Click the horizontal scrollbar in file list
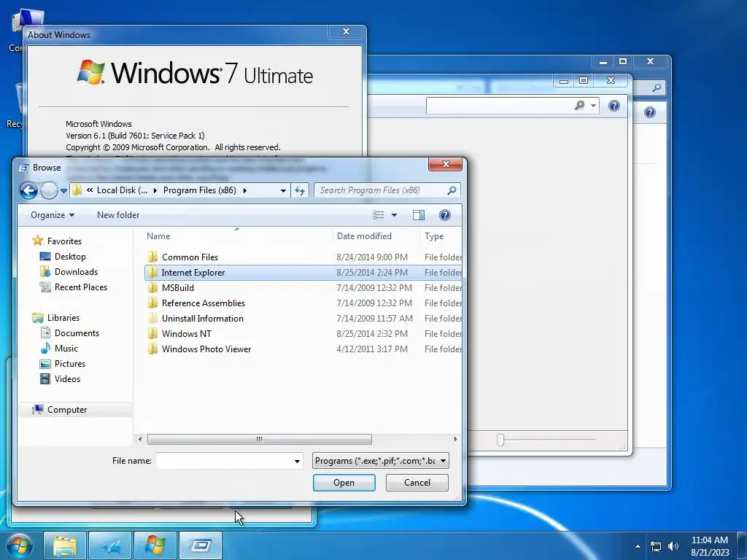 tap(259, 439)
